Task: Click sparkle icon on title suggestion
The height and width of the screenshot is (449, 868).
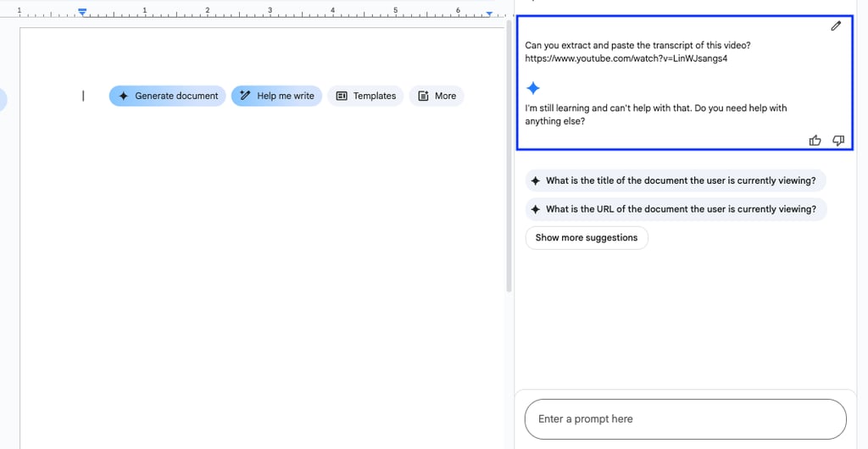Action: point(536,180)
